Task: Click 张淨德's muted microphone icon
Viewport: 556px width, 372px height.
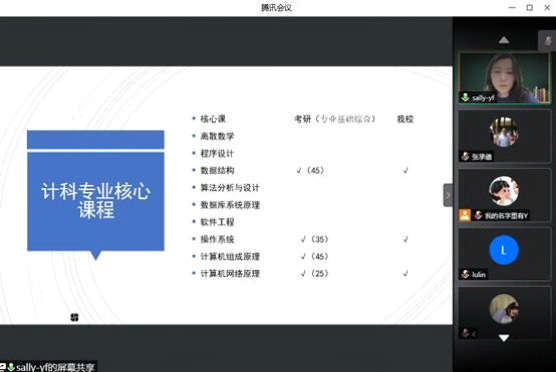Action: coord(465,156)
